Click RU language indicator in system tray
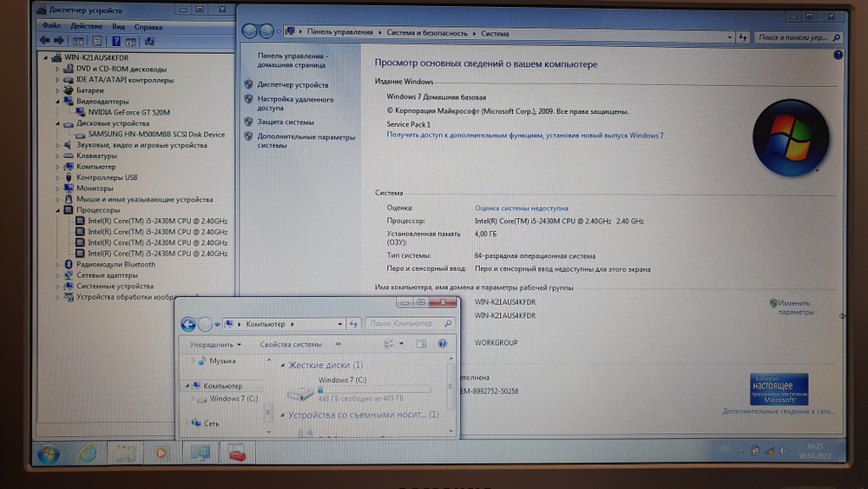Screen dimensions: 868x489 tap(725, 449)
